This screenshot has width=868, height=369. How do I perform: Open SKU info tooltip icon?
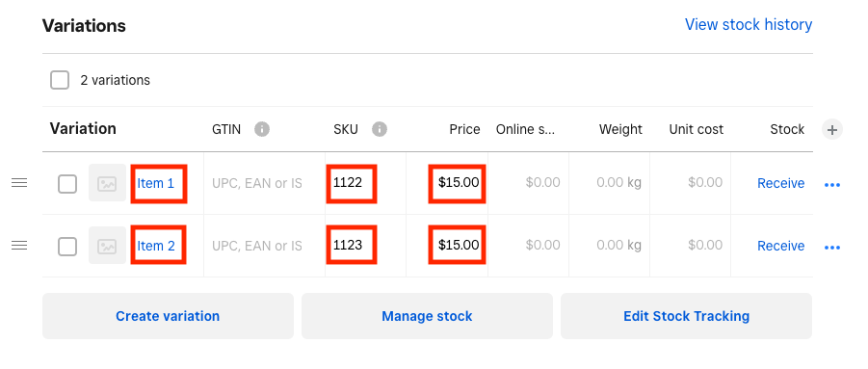point(380,129)
